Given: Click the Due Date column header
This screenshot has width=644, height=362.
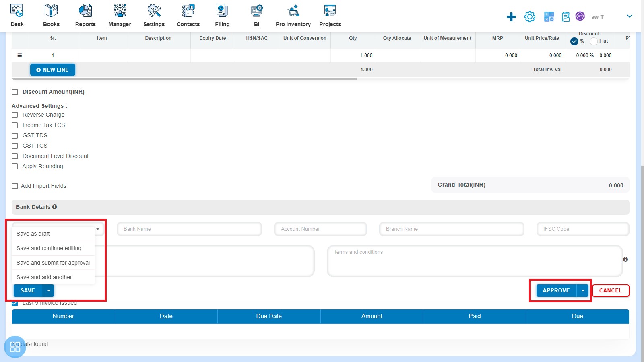Looking at the screenshot, I should tap(269, 316).
